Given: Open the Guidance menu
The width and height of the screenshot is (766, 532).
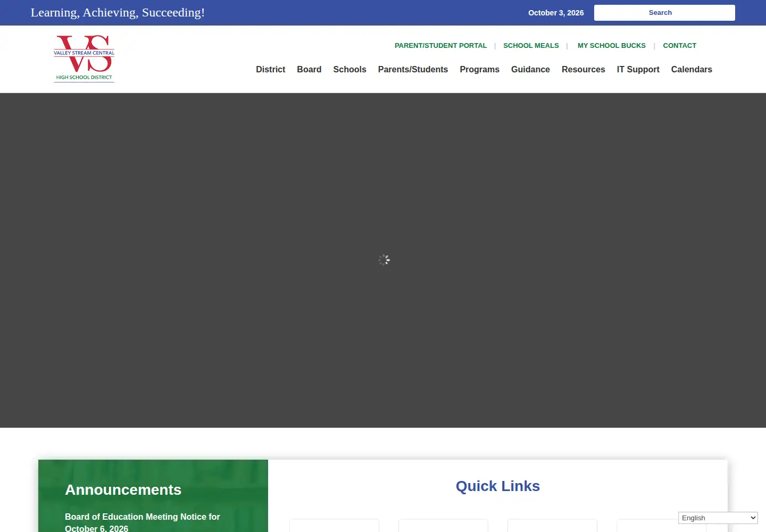Looking at the screenshot, I should 530,69.
